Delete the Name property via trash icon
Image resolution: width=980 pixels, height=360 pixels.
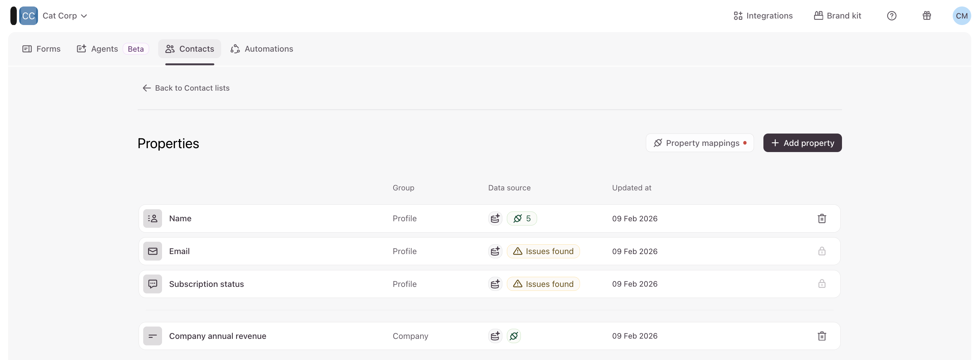(821, 218)
